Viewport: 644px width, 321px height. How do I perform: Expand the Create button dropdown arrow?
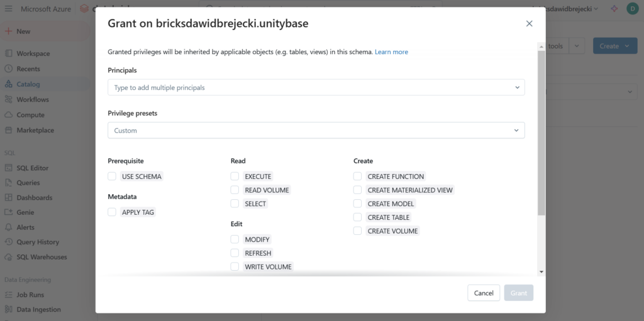[628, 46]
